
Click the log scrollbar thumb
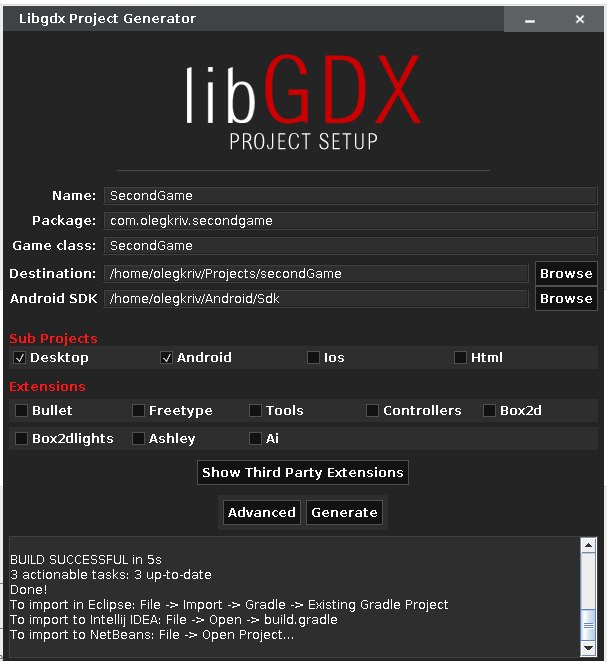(588, 625)
